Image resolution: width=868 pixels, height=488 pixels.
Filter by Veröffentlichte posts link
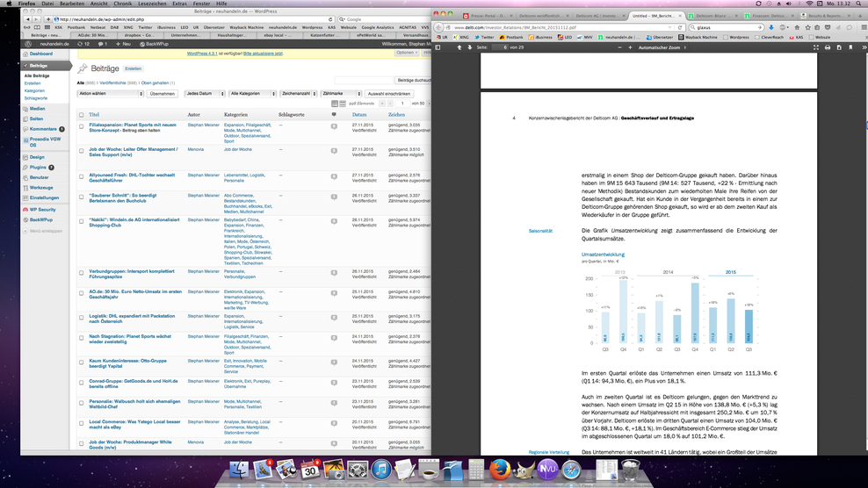112,83
